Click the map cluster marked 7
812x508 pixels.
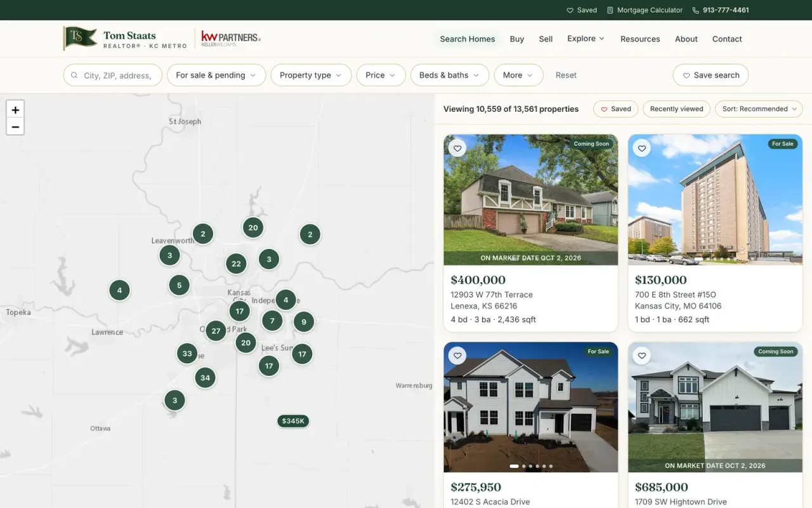(x=272, y=321)
